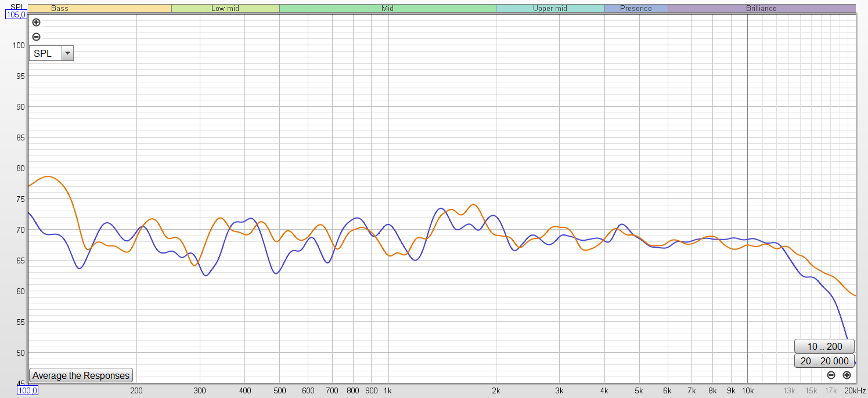Click the Mid band label
Image resolution: width=868 pixels, height=398 pixels.
click(387, 9)
